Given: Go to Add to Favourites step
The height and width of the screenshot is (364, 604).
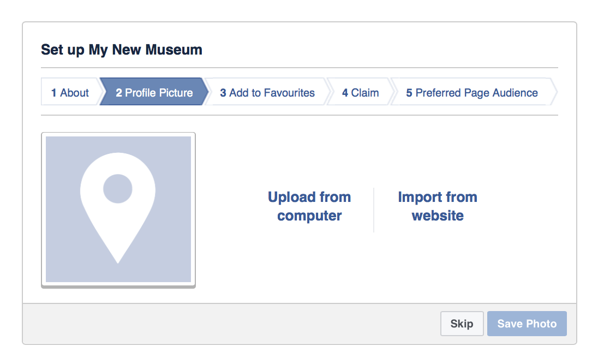Looking at the screenshot, I should point(267,92).
